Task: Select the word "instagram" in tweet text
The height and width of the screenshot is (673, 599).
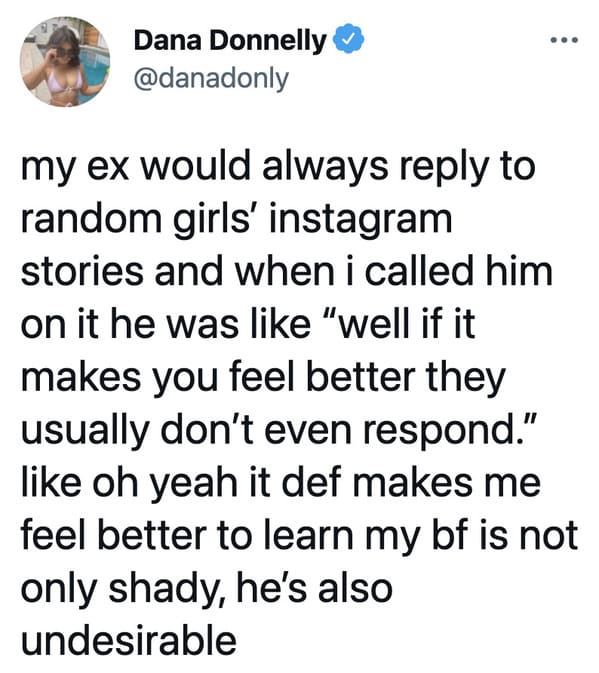Action: pyautogui.click(x=360, y=221)
